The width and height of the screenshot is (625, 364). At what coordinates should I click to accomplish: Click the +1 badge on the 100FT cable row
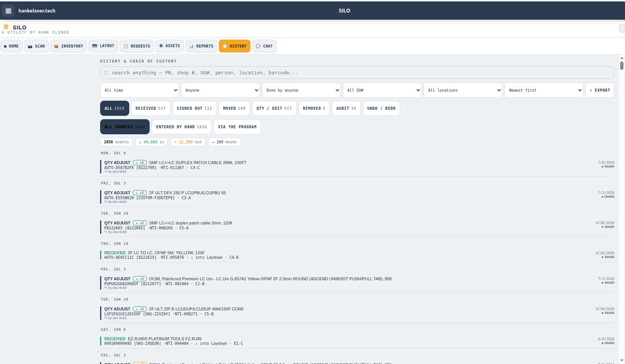(140, 162)
